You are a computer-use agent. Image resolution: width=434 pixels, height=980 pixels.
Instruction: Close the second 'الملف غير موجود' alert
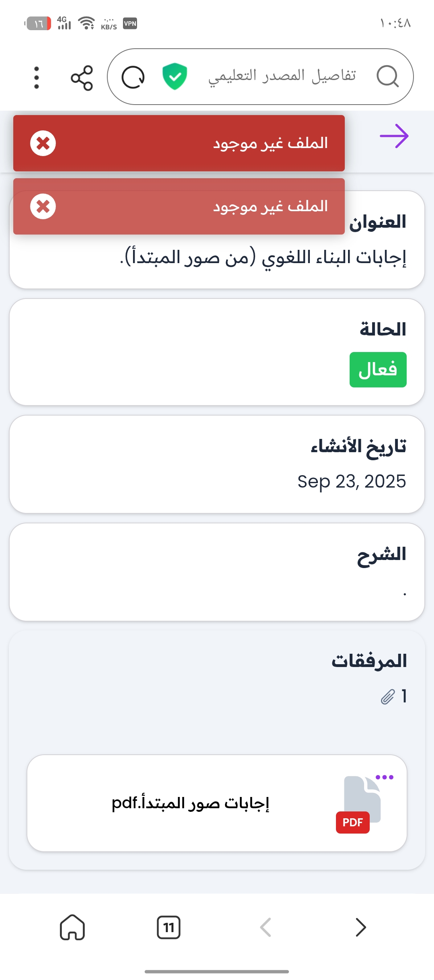pyautogui.click(x=43, y=206)
